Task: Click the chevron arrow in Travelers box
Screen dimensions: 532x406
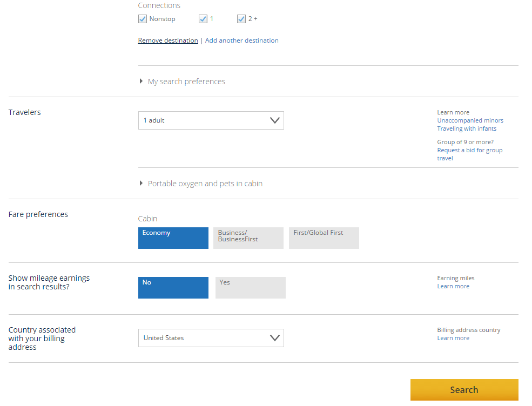Action: coord(274,120)
